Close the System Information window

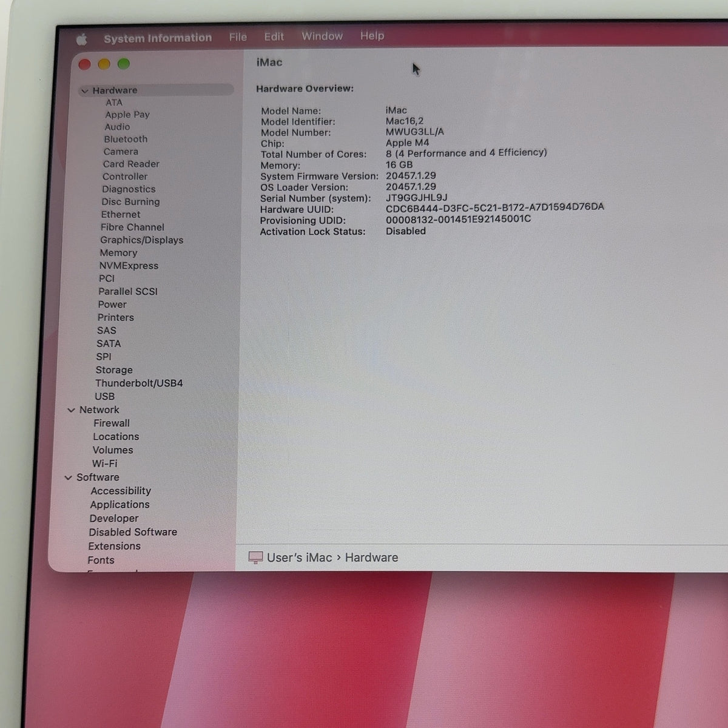pos(85,64)
